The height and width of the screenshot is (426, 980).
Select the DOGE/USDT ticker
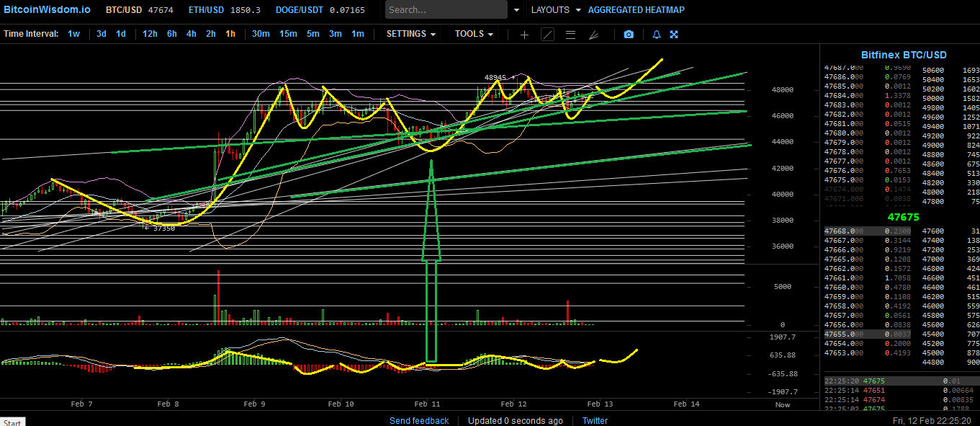(320, 10)
